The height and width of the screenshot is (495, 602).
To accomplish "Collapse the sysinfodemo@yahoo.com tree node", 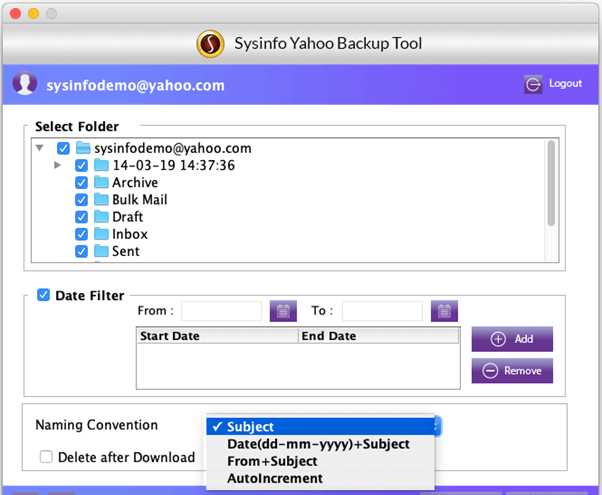I will coord(40,148).
